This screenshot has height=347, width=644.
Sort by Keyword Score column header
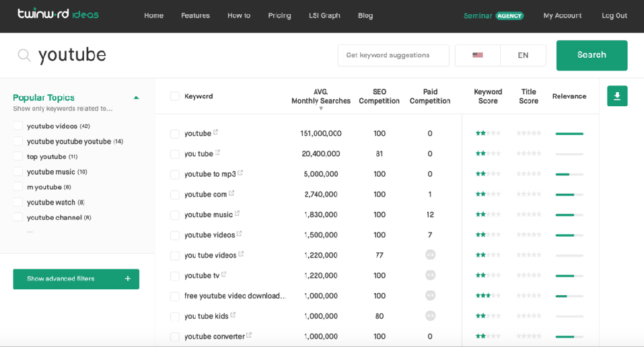[x=488, y=97]
